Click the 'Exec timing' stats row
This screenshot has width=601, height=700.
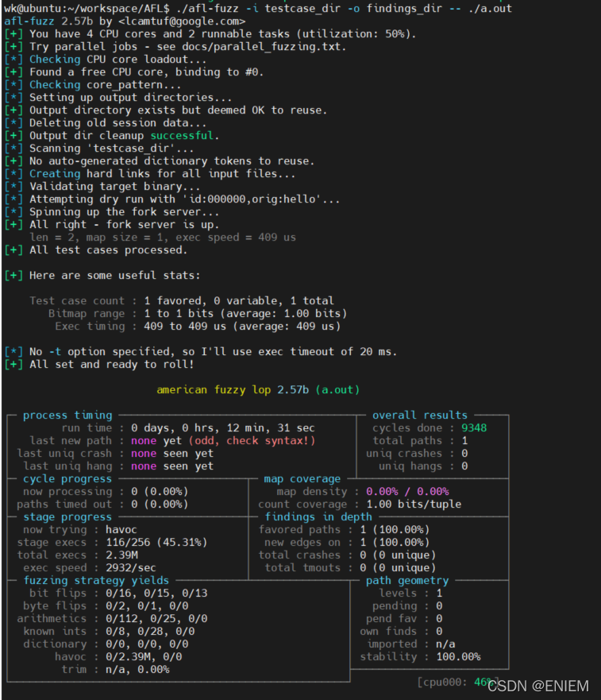(x=198, y=327)
